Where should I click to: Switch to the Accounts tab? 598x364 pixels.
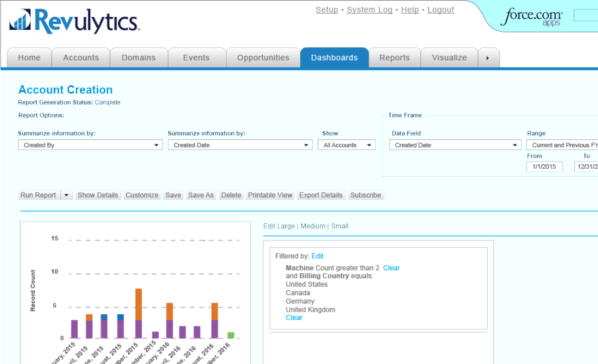81,57
